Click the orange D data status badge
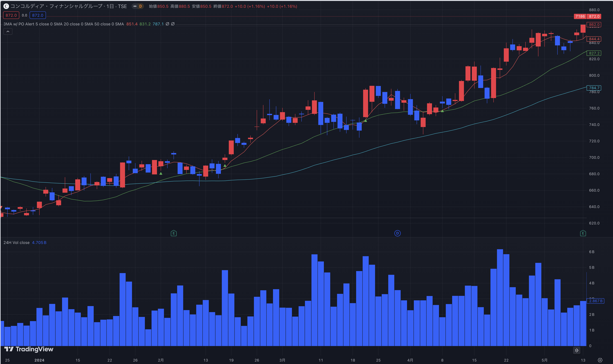This screenshot has width=613, height=364. (140, 6)
